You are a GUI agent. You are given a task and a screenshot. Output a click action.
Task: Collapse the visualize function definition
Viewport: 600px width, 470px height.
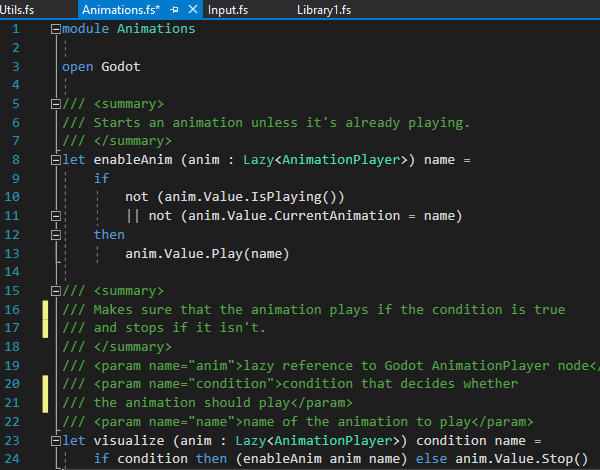pos(54,441)
